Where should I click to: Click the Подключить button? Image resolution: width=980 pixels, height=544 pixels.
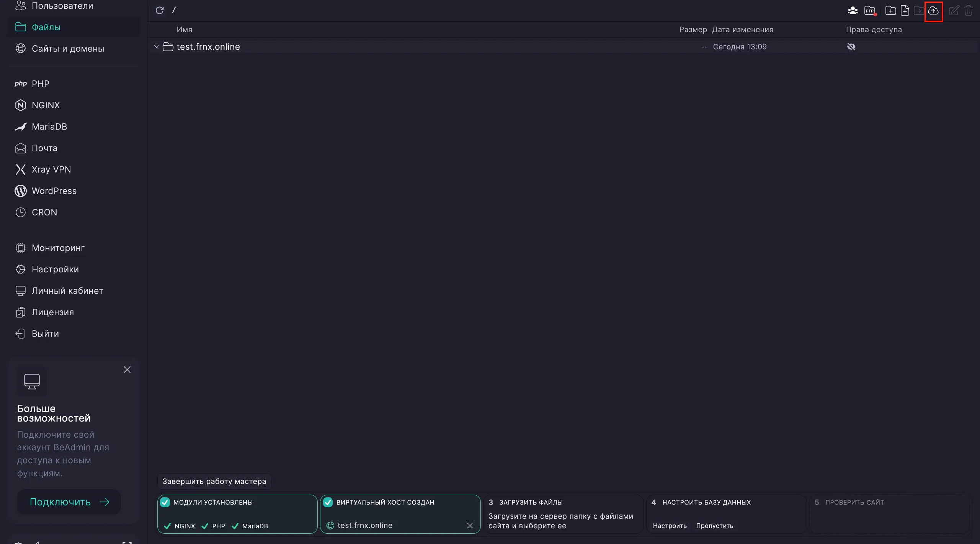click(x=69, y=502)
